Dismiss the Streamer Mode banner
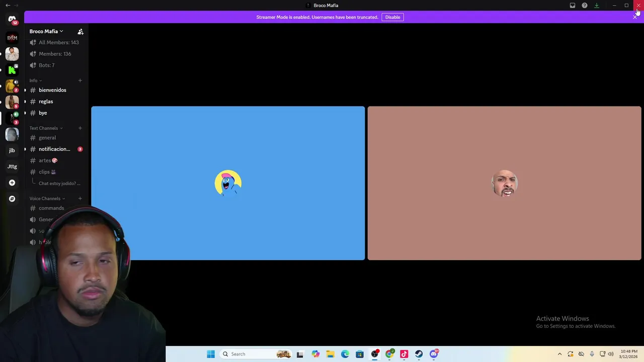Viewport: 644px width, 362px height. [635, 17]
